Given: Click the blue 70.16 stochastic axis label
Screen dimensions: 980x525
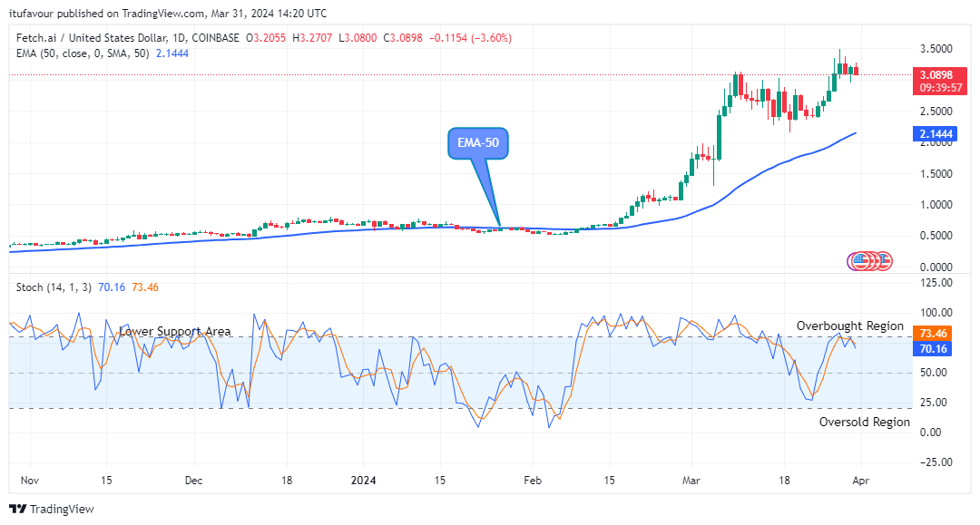Looking at the screenshot, I should point(933,349).
